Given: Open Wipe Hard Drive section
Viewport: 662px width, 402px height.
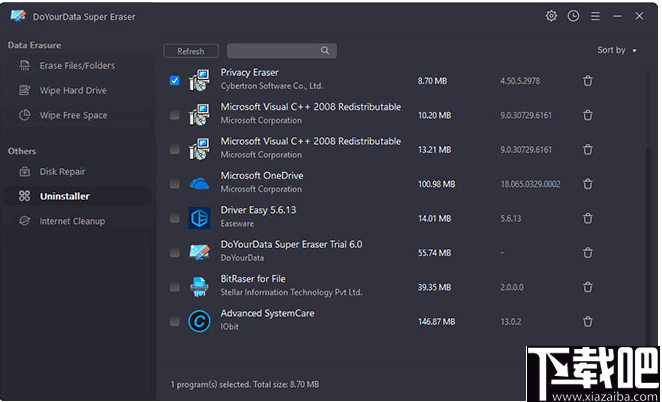Looking at the screenshot, I should 78,90.
